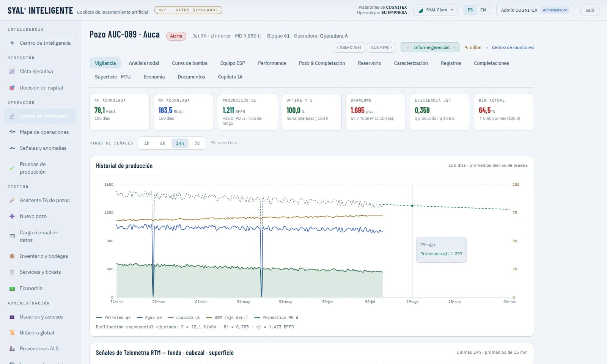Click the Admin COGNITEX user box
The height and width of the screenshot is (364, 607).
(x=535, y=10)
